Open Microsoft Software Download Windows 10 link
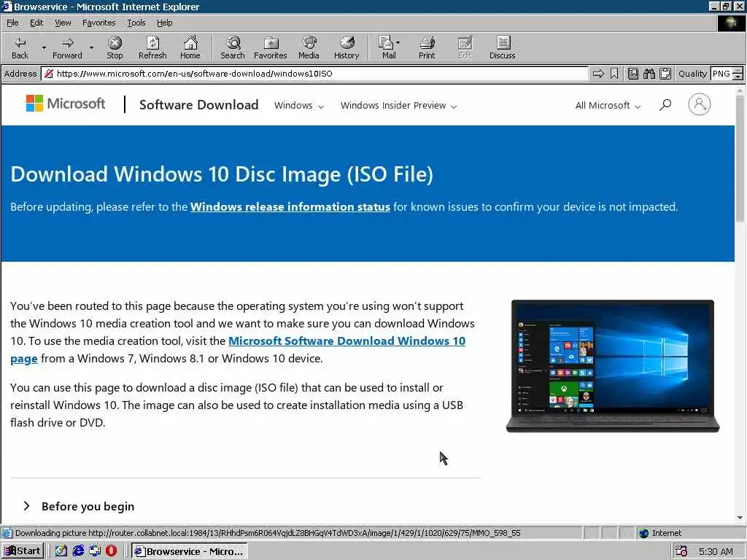The width and height of the screenshot is (747, 560). (347, 341)
